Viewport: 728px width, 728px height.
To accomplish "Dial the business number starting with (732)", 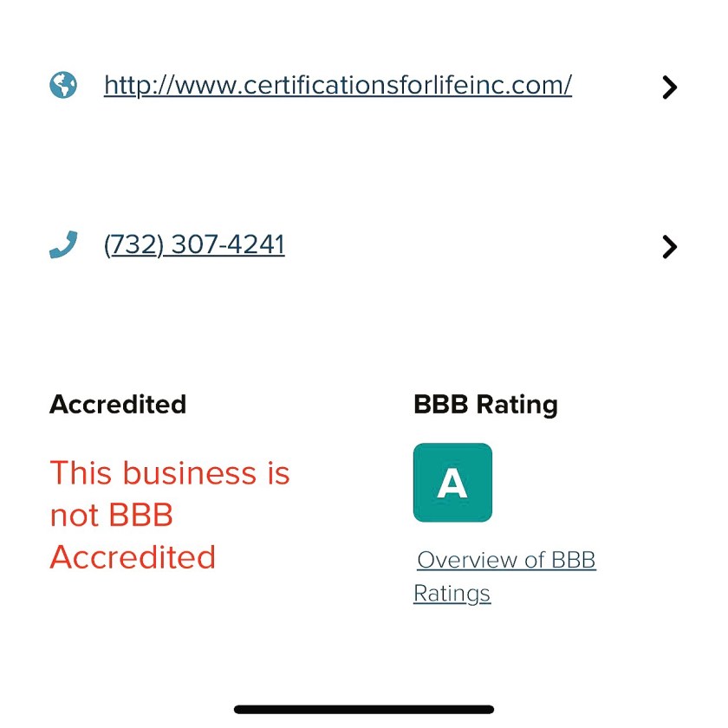I will pyautogui.click(x=194, y=245).
